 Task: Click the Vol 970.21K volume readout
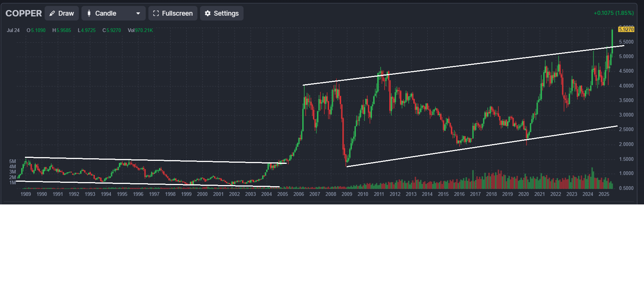(x=140, y=31)
